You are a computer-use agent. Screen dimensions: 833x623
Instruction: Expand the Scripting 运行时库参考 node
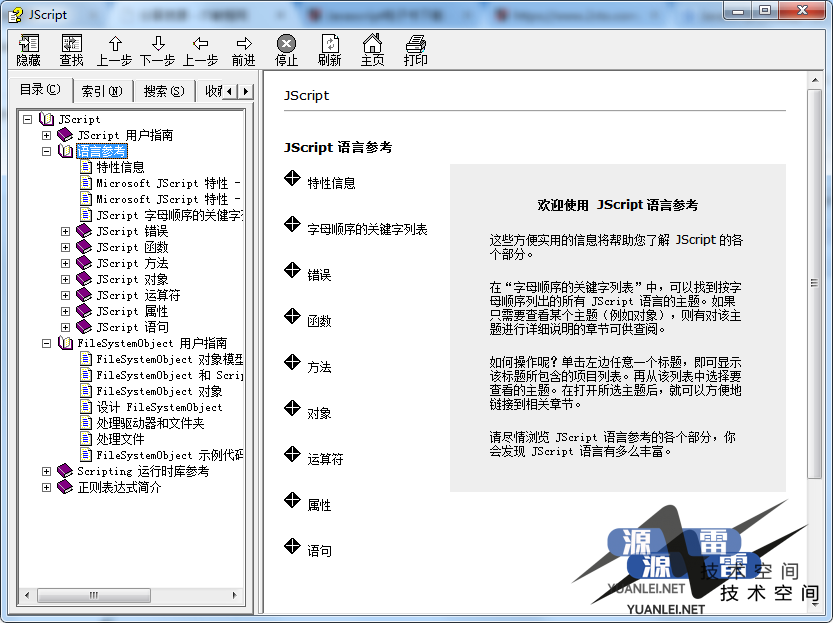(47, 472)
